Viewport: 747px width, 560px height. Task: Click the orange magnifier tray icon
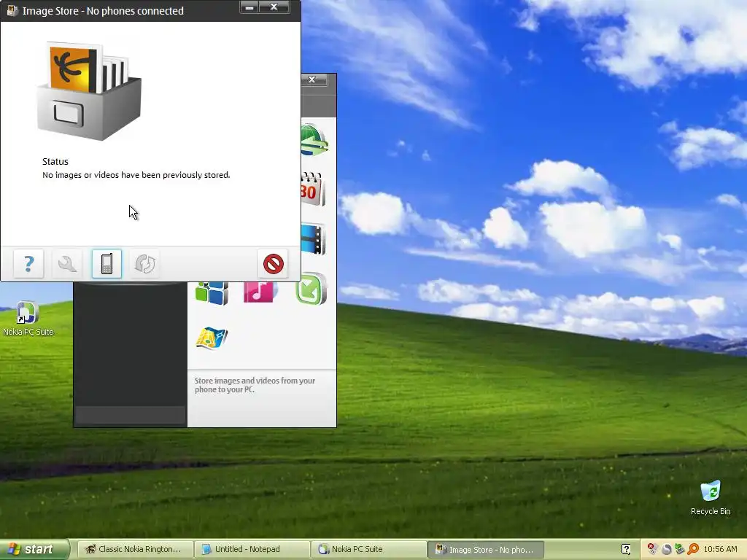click(x=693, y=549)
